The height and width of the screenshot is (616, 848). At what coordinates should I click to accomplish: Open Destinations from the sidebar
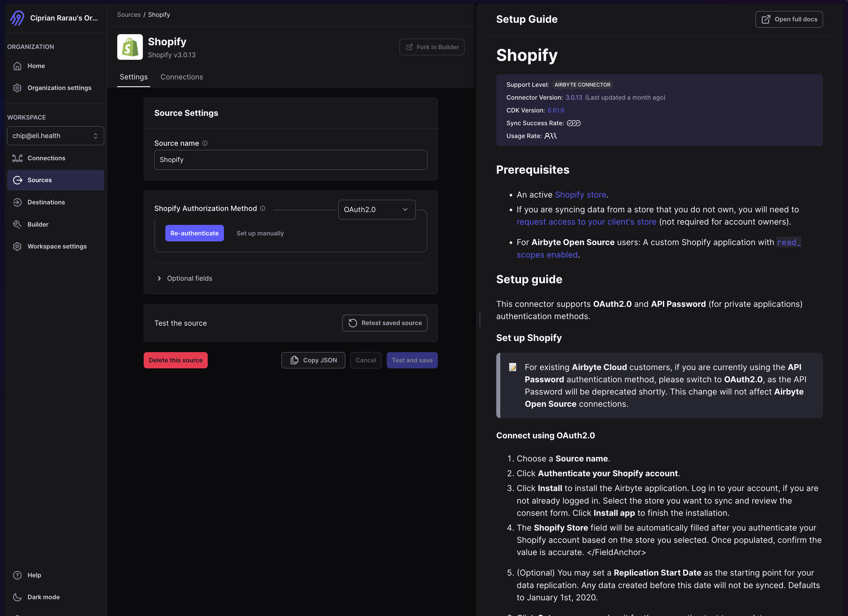pyautogui.click(x=18, y=202)
